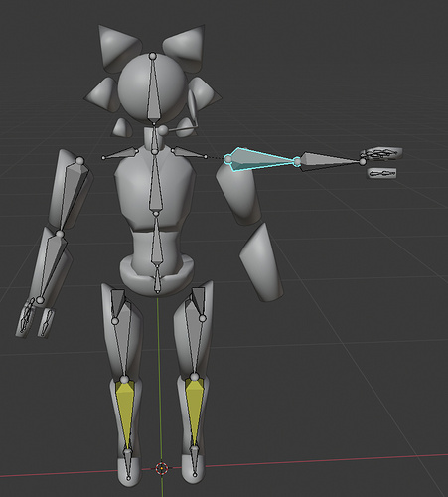Click the knee joint above screen-left yellow bone
448x497 pixels.
124,380
